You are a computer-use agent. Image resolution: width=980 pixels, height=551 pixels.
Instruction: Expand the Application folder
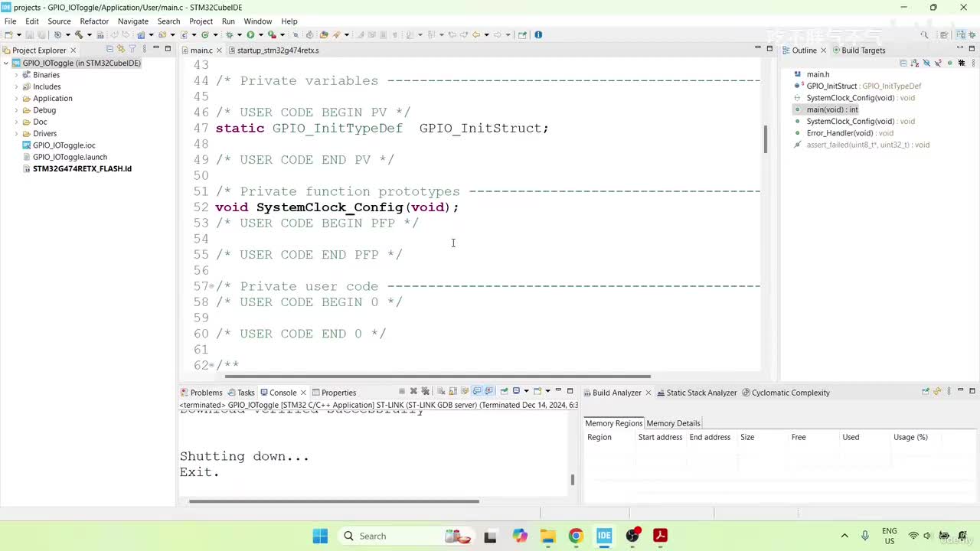[x=16, y=99]
